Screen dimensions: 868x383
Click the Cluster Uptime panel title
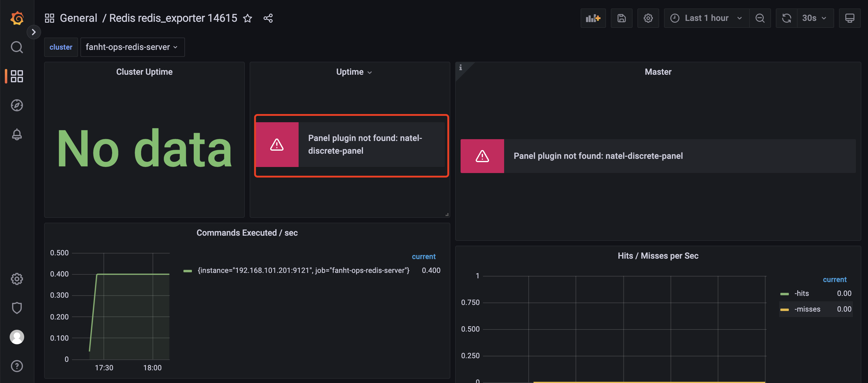coord(144,72)
